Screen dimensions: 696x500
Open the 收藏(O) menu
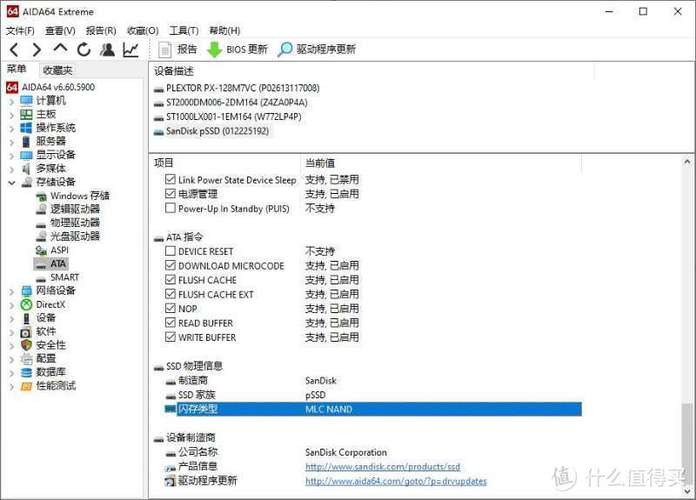[x=142, y=31]
